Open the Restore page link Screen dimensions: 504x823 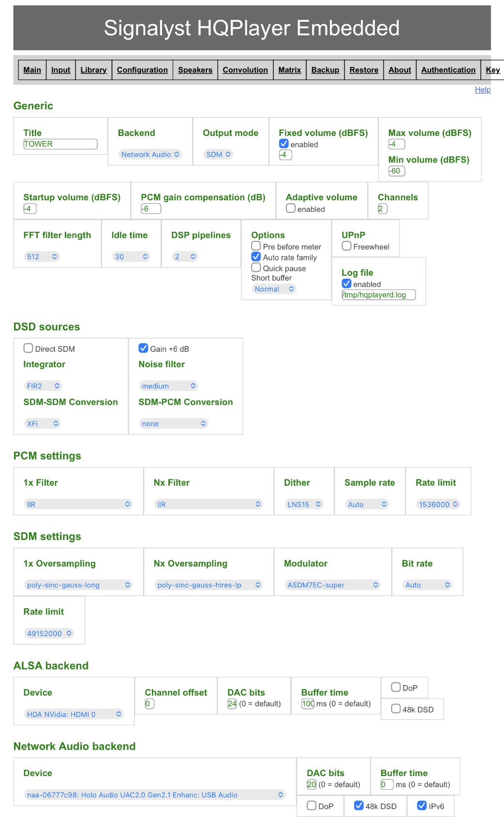364,70
